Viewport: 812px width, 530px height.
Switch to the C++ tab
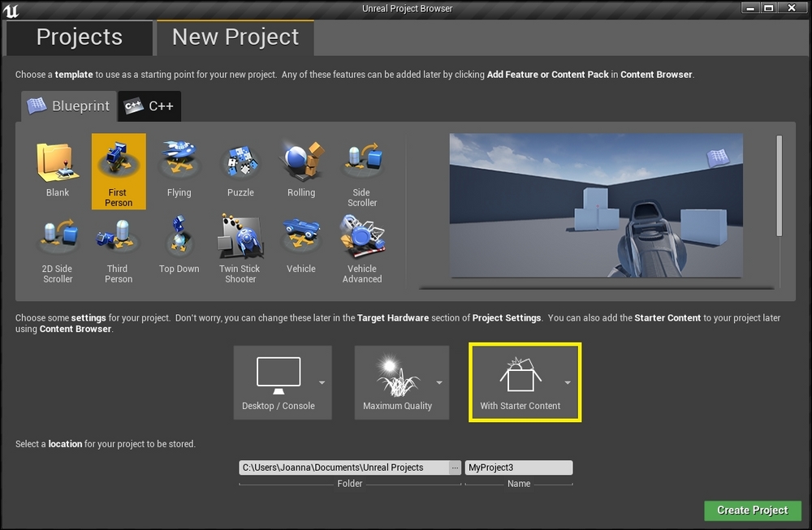point(150,106)
